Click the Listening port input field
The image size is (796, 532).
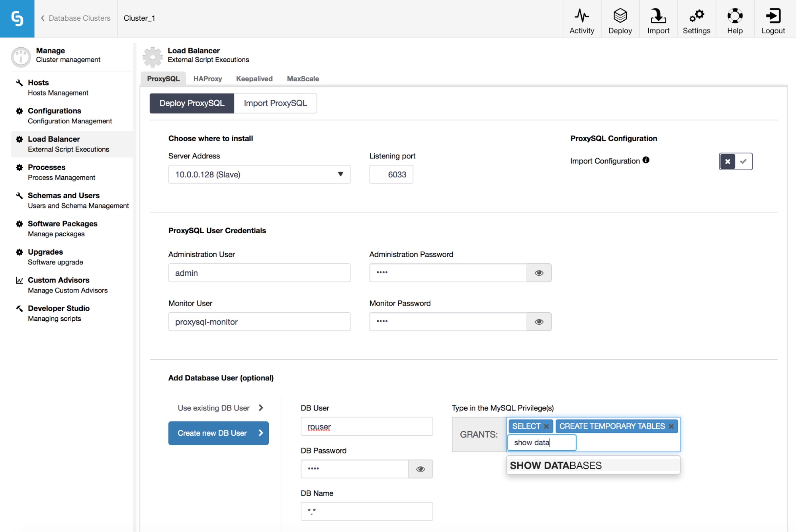391,174
